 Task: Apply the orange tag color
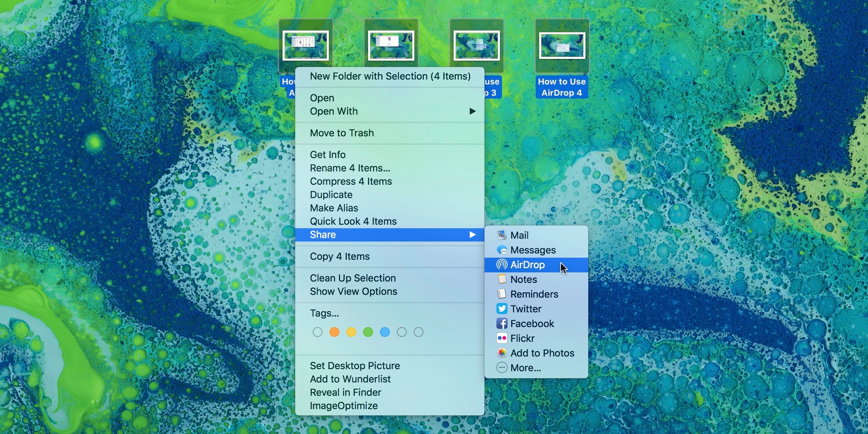point(334,332)
